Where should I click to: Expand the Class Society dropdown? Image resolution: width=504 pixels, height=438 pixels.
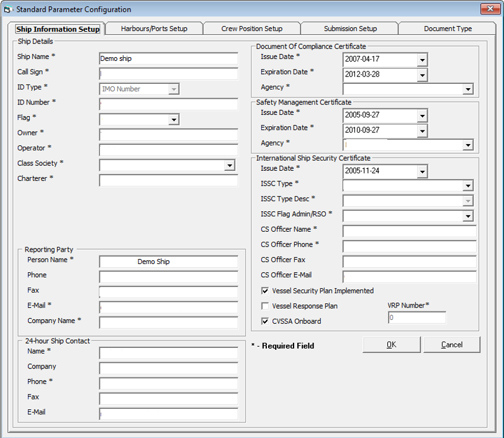point(229,165)
